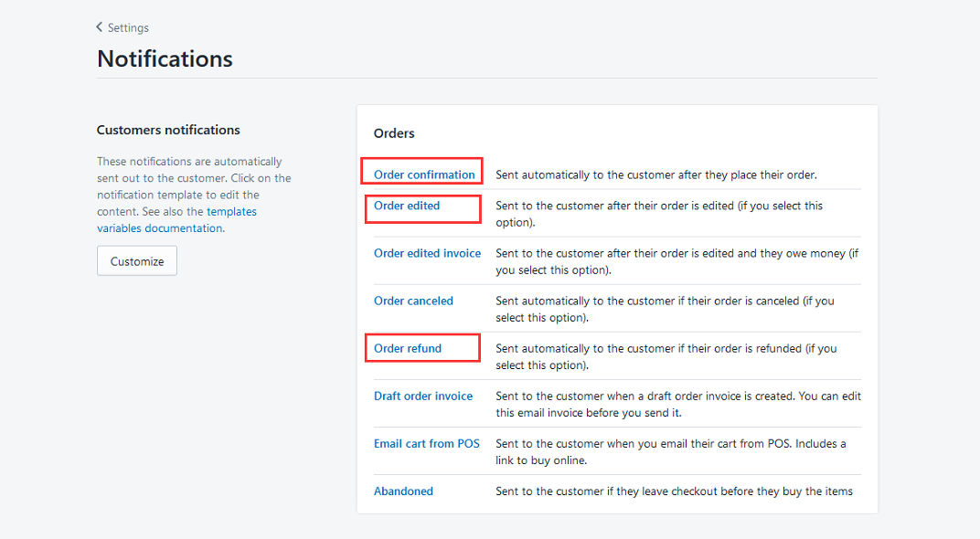Click the Order confirmation description text
Image resolution: width=980 pixels, height=539 pixels.
(655, 174)
